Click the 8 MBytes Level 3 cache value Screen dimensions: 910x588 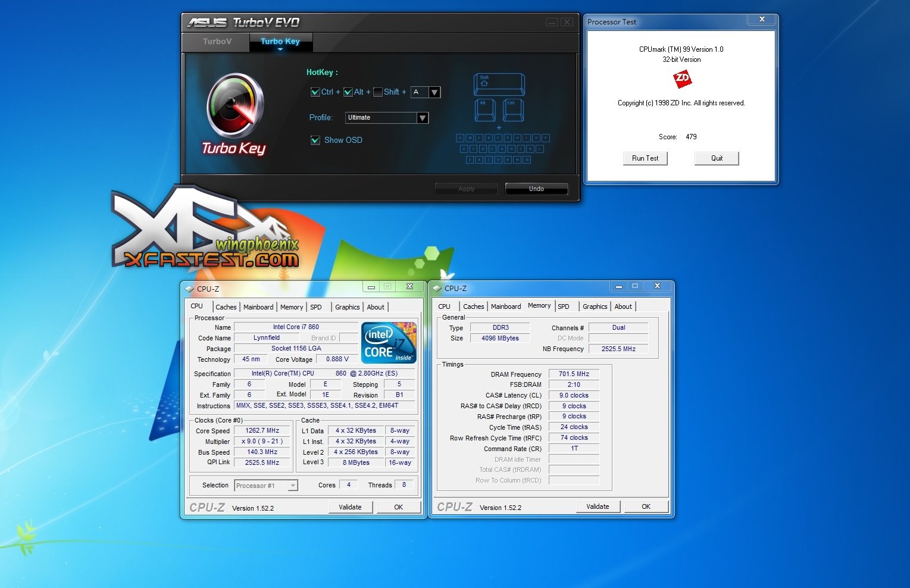coord(356,463)
